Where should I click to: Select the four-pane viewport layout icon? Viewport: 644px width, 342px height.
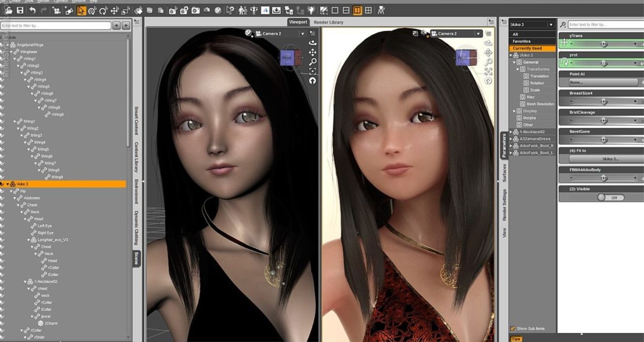[368, 10]
